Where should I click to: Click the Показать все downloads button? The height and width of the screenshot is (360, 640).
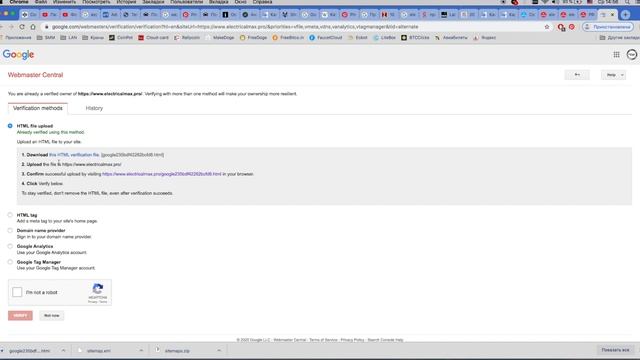click(616, 350)
